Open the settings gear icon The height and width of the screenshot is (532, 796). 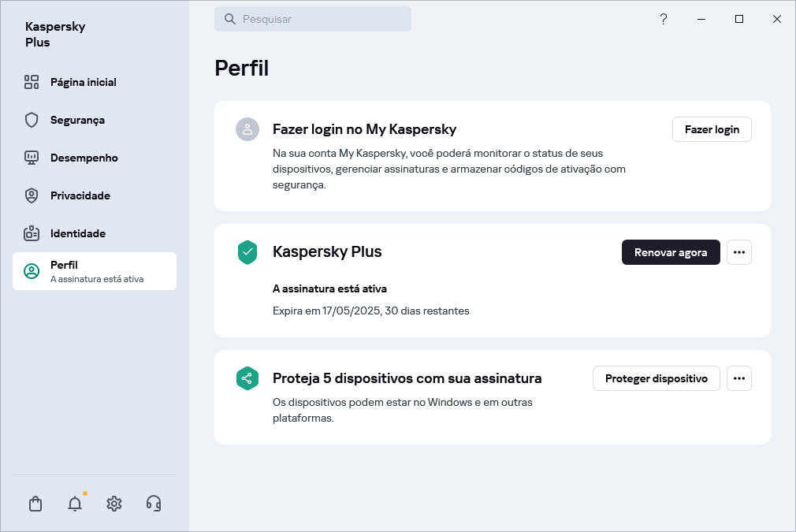coord(113,503)
